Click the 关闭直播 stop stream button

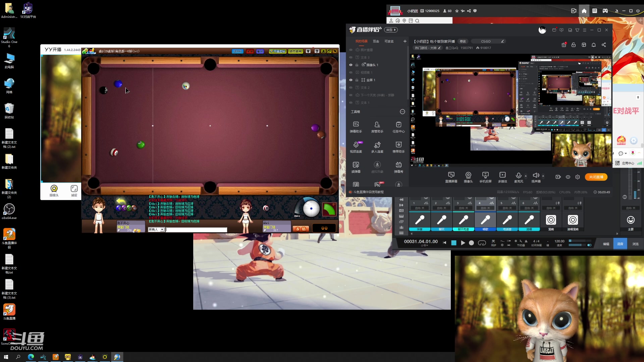[x=596, y=177]
